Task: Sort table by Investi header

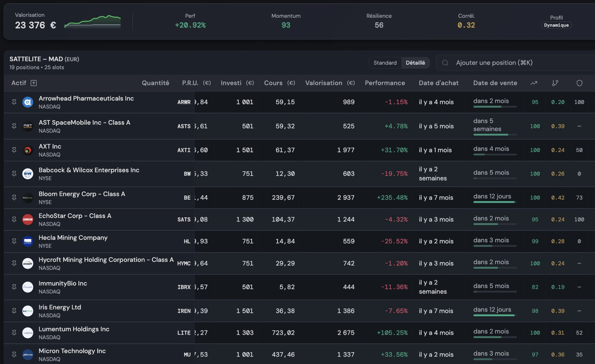Action: [x=237, y=83]
